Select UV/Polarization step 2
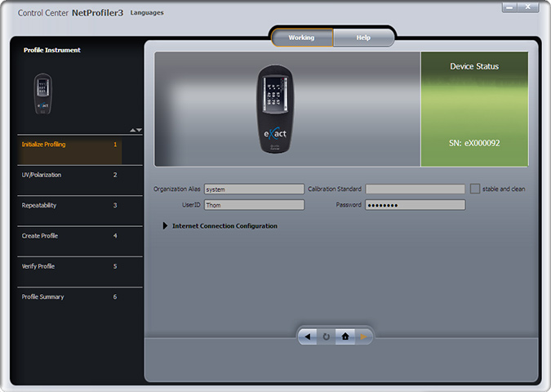This screenshot has width=551, height=392. pyautogui.click(x=80, y=180)
